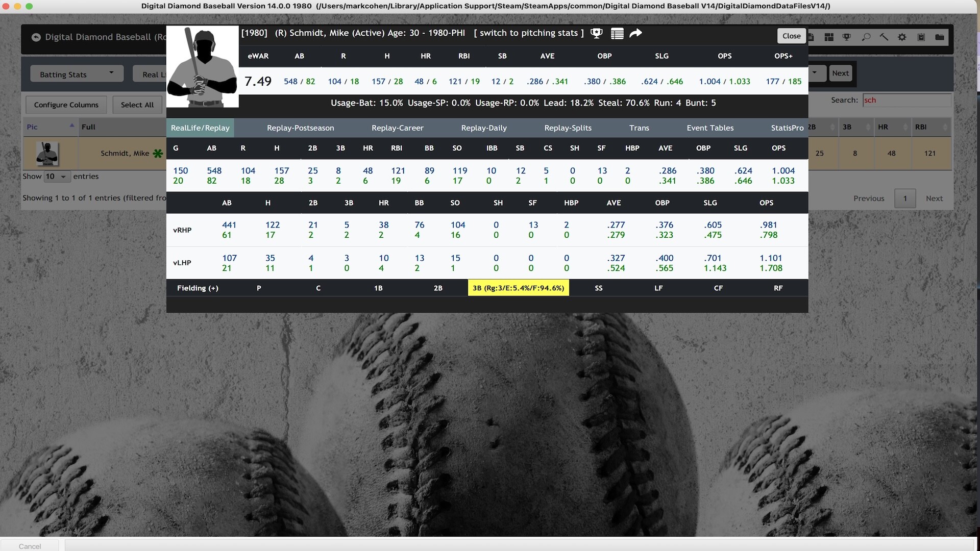Click the highlighted 3B fielding position rating
The image size is (980, 551).
click(x=518, y=288)
